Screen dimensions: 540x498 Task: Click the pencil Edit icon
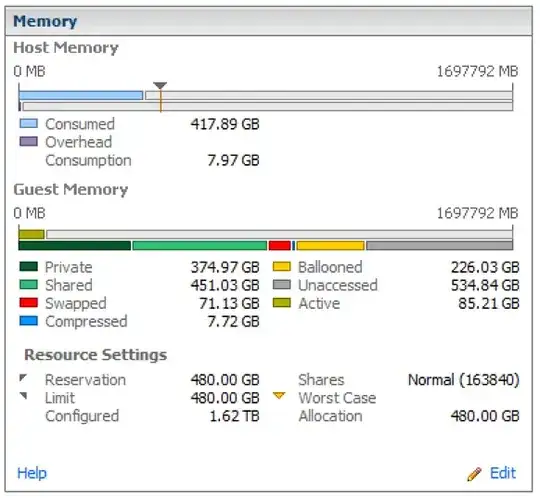coord(474,474)
